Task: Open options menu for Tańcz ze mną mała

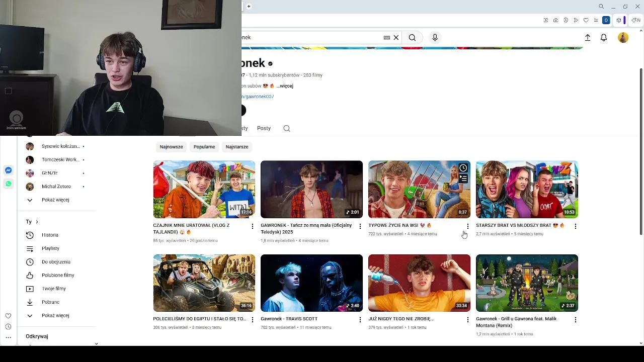Action: coord(360,226)
